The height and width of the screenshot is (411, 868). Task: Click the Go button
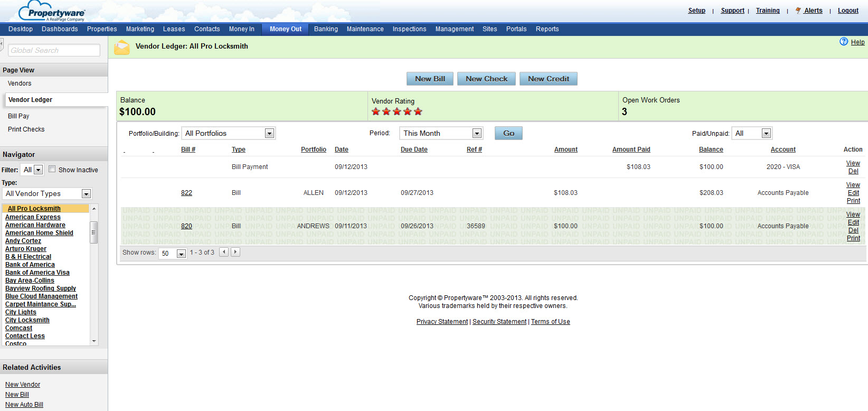[508, 133]
